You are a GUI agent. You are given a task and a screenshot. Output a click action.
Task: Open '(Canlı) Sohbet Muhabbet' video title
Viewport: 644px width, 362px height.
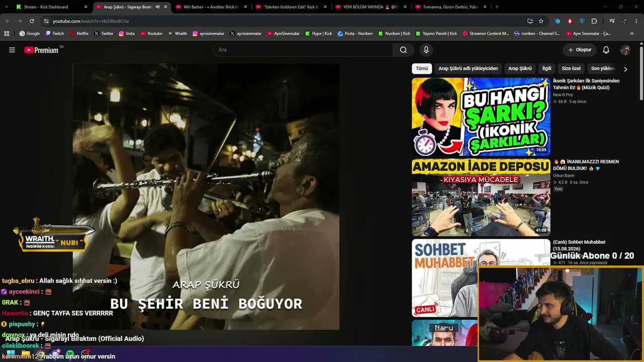point(579,245)
